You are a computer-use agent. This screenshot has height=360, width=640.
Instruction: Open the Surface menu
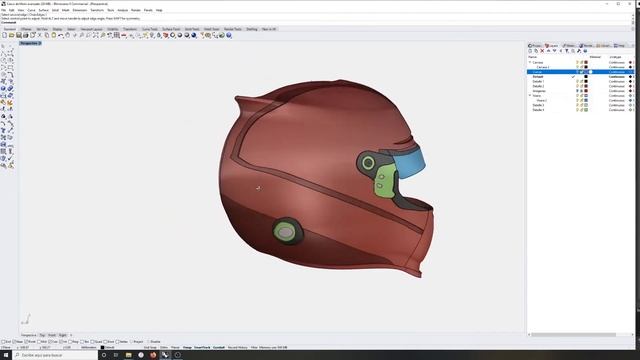pyautogui.click(x=44, y=10)
